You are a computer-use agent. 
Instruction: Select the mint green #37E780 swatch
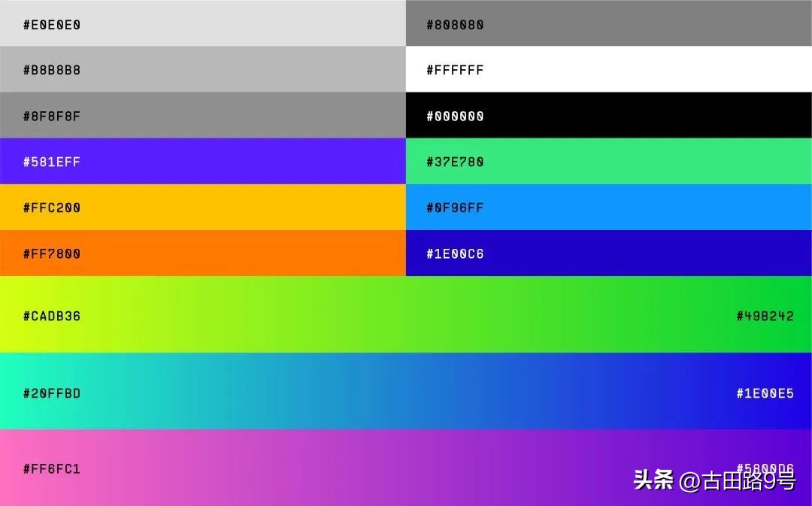(x=608, y=161)
